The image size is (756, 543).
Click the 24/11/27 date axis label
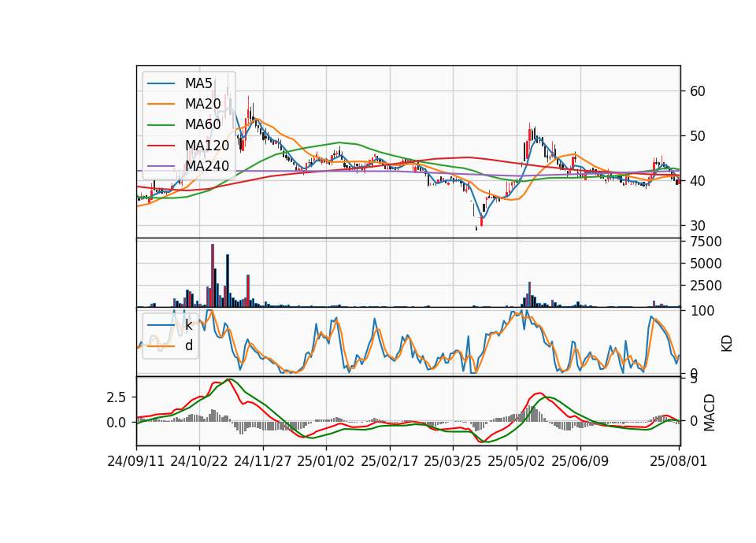coord(263,461)
